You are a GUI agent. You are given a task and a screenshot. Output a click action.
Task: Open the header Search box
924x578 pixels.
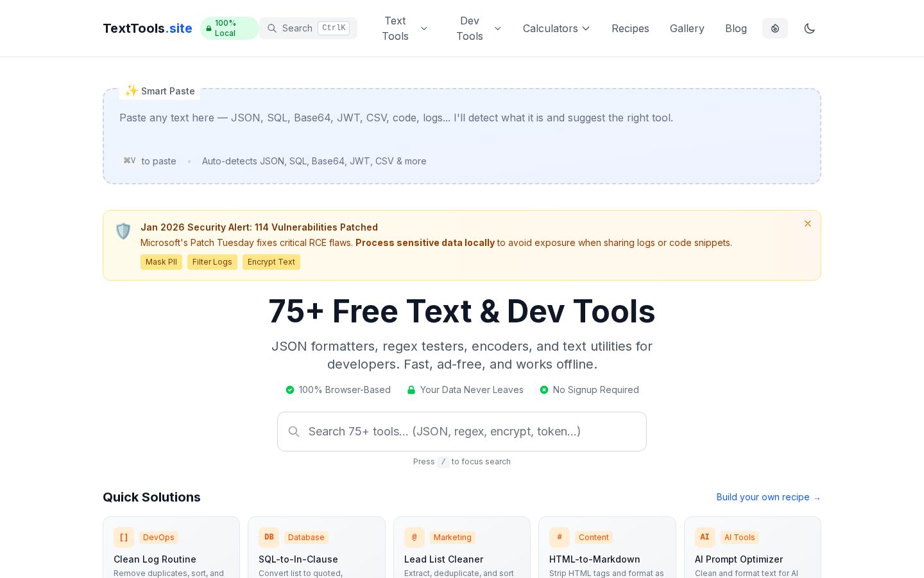308,28
